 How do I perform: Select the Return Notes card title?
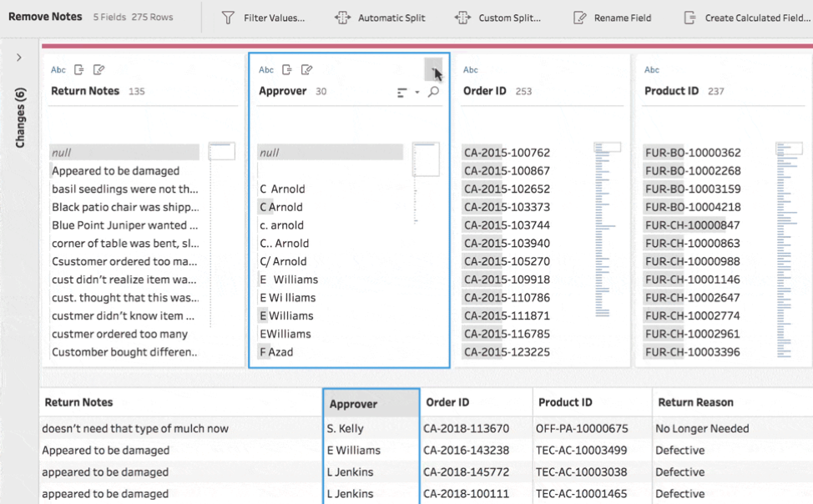click(x=85, y=91)
